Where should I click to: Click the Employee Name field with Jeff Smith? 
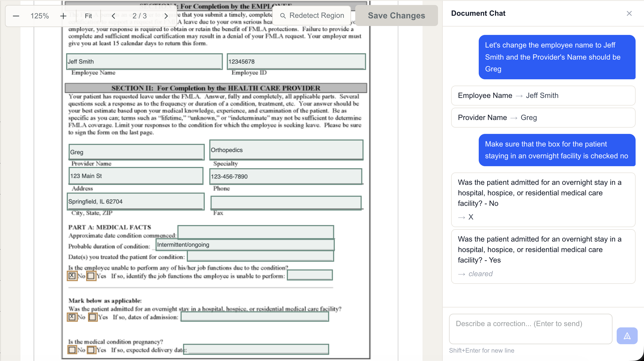click(x=145, y=62)
